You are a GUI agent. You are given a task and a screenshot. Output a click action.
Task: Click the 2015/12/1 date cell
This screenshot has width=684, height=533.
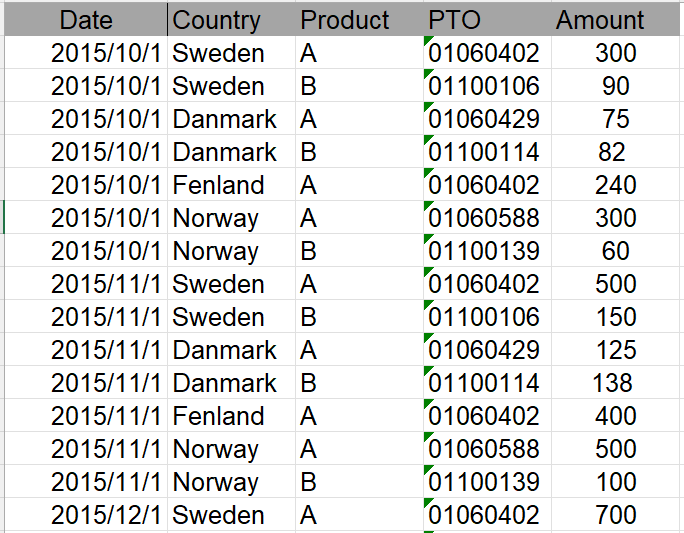pyautogui.click(x=86, y=515)
